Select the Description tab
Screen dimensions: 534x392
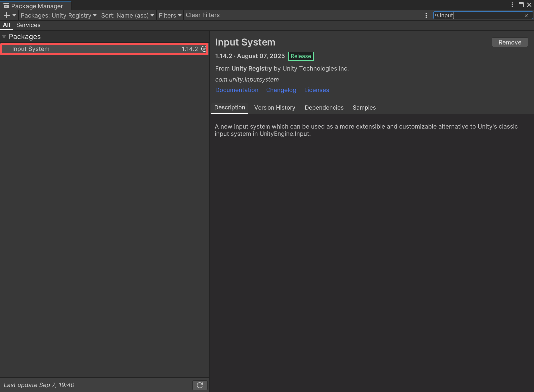coord(229,108)
